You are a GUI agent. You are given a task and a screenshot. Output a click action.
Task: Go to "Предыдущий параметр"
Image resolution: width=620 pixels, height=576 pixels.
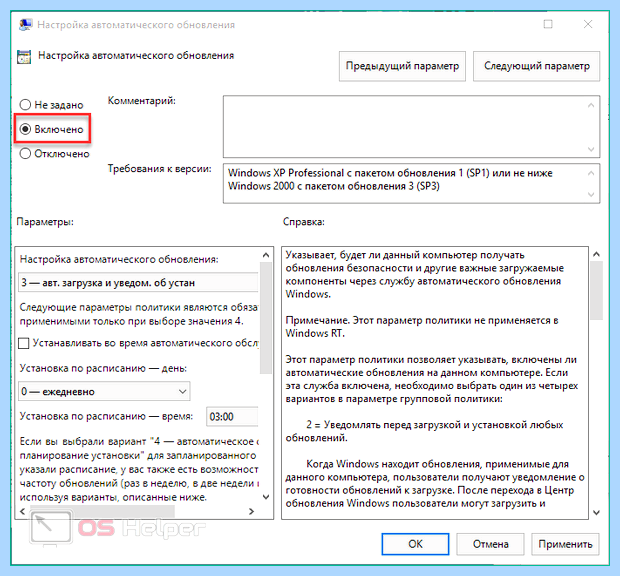pos(402,66)
